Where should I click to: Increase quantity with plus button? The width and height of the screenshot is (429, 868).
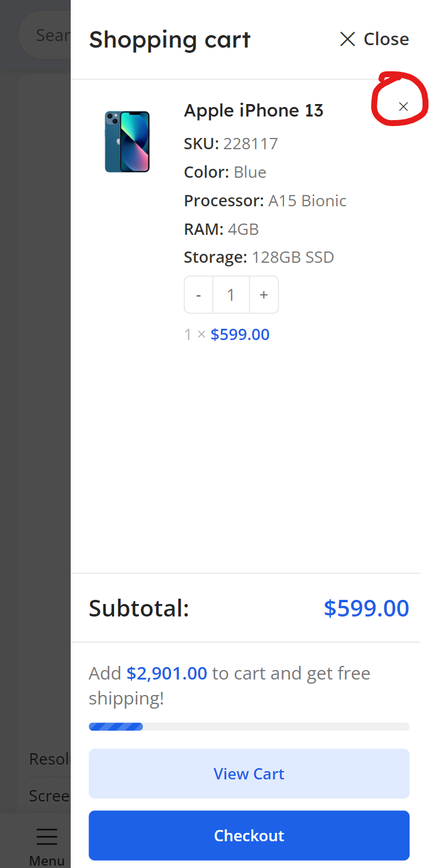click(264, 295)
